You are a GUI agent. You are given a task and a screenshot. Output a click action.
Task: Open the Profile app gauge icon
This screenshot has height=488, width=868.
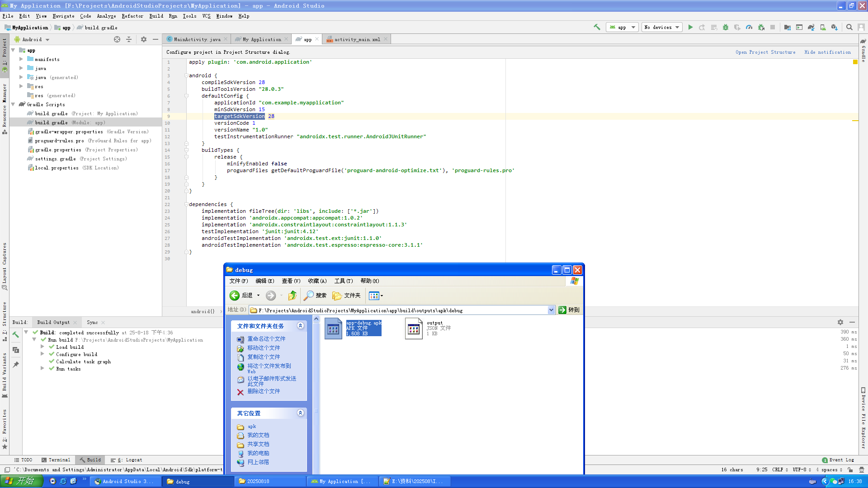point(749,27)
